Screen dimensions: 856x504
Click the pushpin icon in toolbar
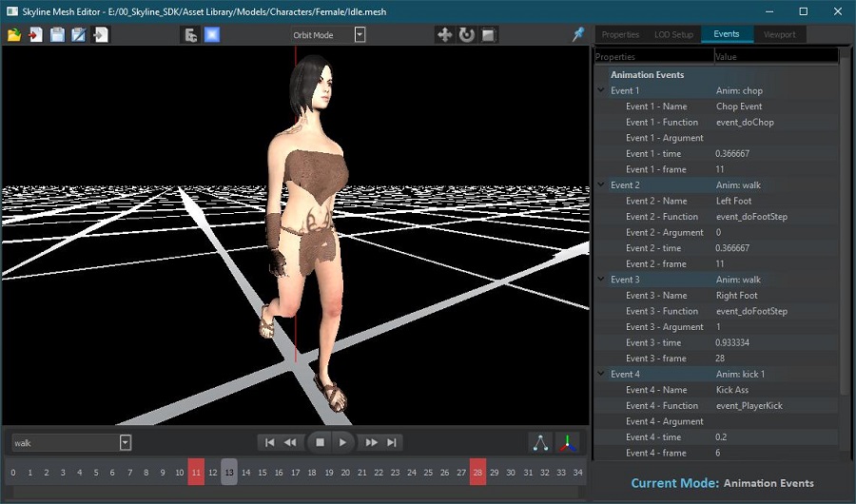(578, 34)
